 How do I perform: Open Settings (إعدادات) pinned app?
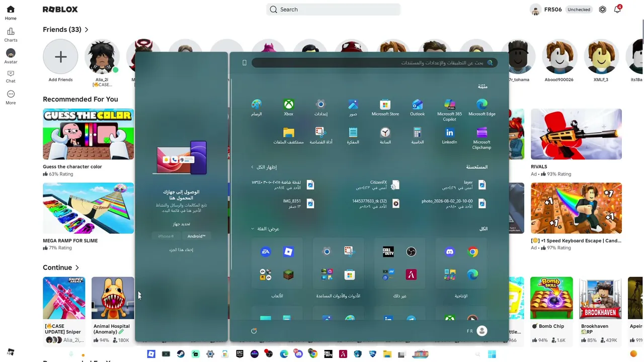[x=320, y=108]
